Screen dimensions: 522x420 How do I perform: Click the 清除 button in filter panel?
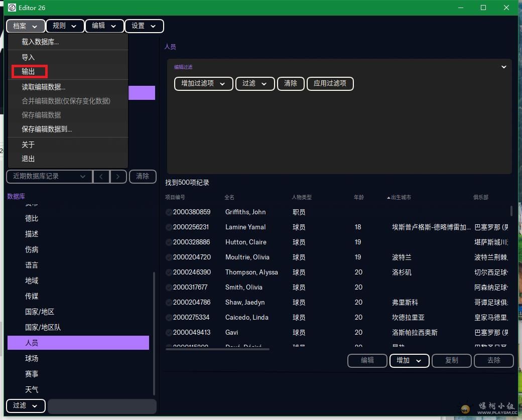[x=291, y=83]
